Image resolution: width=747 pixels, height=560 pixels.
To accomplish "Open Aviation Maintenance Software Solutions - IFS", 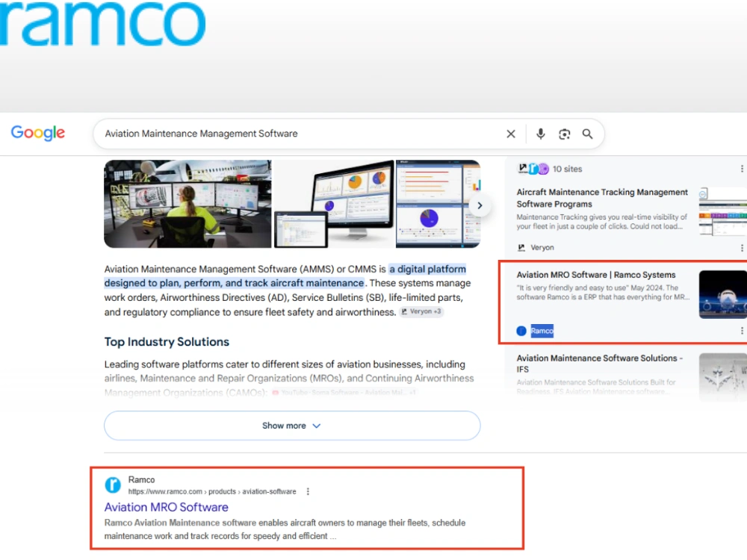I will click(x=599, y=364).
